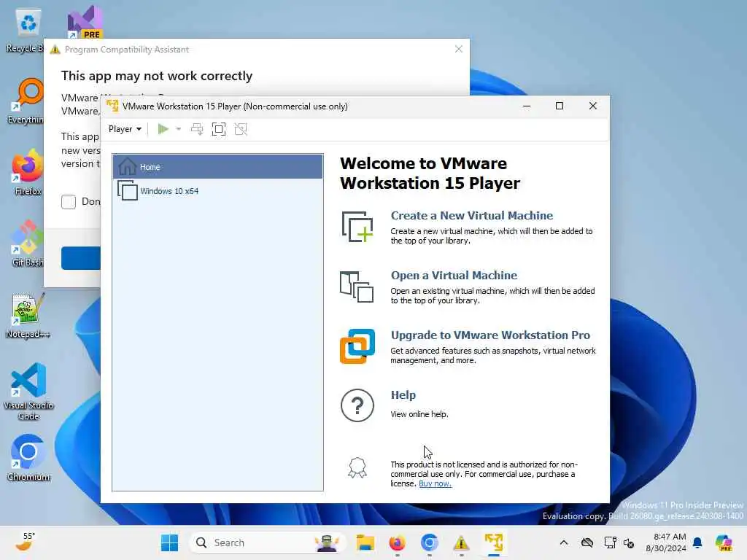This screenshot has height=560, width=747.
Task: Click the VMware Player title bar icon
Action: coord(112,106)
